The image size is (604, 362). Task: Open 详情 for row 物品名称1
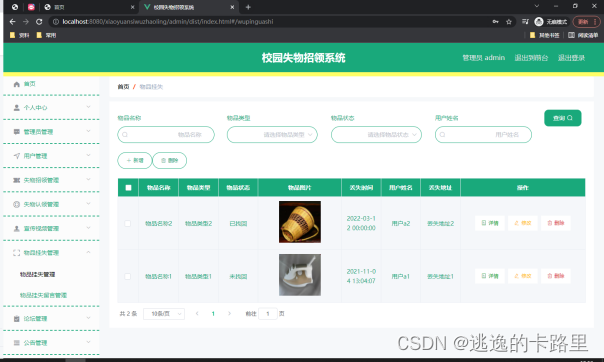pos(490,276)
